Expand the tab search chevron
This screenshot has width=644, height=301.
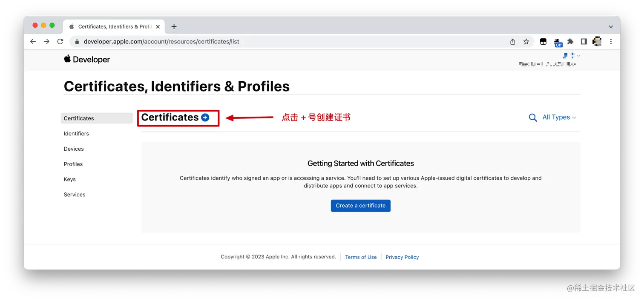point(611,26)
